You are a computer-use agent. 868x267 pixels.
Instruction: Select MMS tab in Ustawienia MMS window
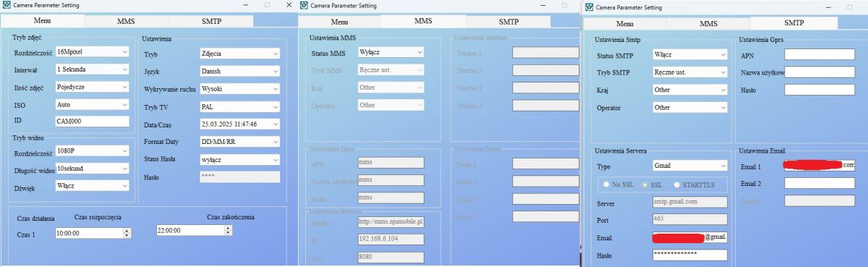pyautogui.click(x=423, y=22)
